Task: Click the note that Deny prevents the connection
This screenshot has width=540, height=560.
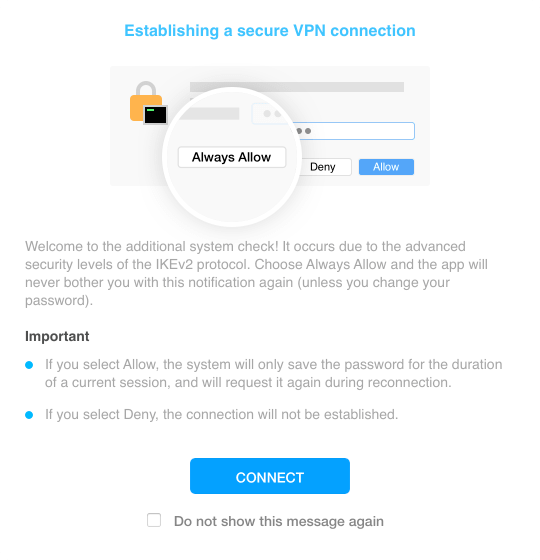Action: click(221, 415)
